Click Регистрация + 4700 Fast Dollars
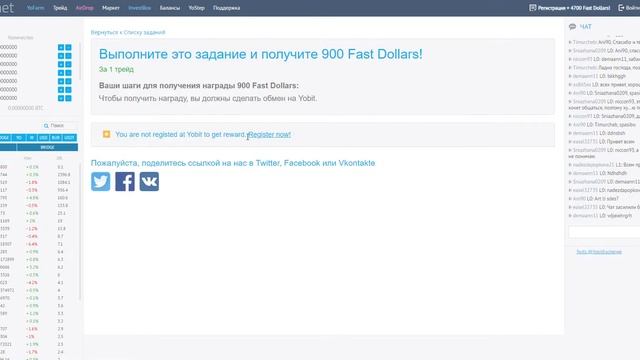This screenshot has height=360, width=640. click(573, 8)
